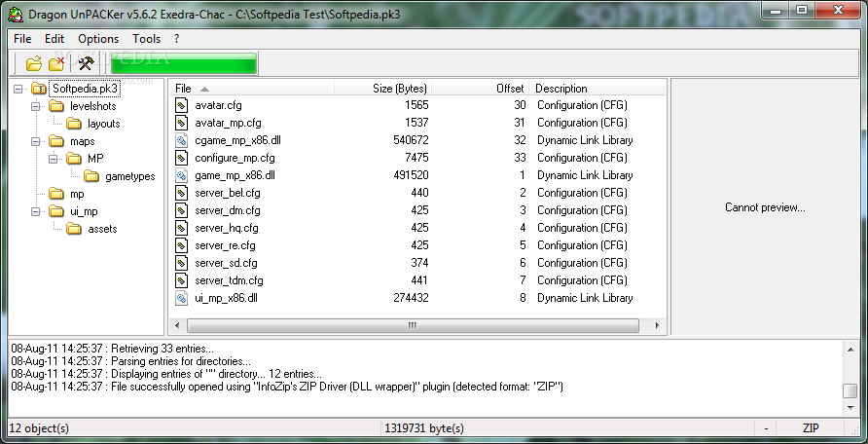Sort by Size (Bytes) column header
868x444 pixels.
point(383,89)
